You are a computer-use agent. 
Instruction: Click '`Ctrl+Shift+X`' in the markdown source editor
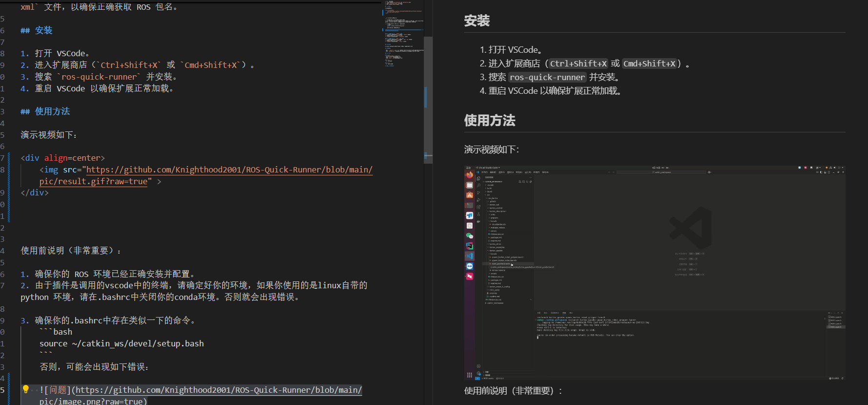click(129, 65)
